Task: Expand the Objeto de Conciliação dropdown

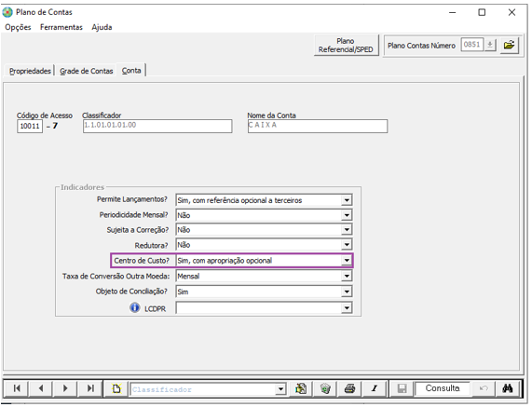Action: click(x=347, y=292)
